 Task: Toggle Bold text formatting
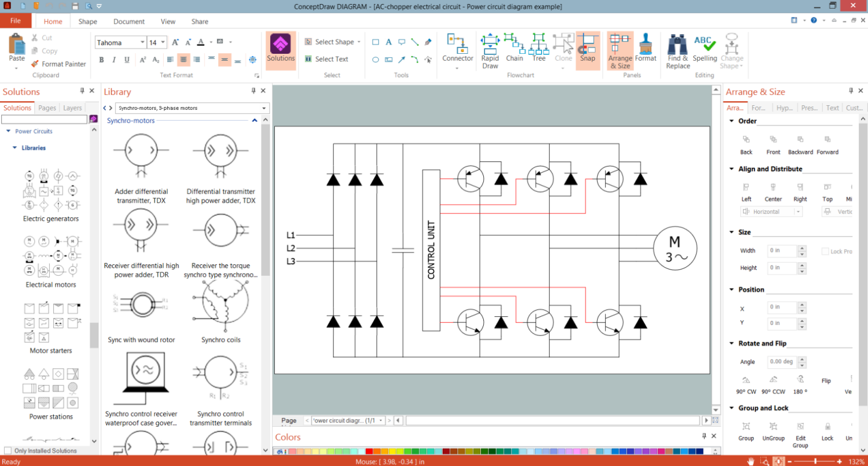coord(101,60)
